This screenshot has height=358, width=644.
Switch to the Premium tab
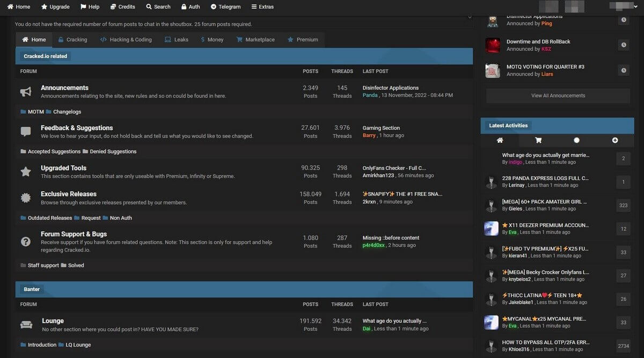[303, 40]
